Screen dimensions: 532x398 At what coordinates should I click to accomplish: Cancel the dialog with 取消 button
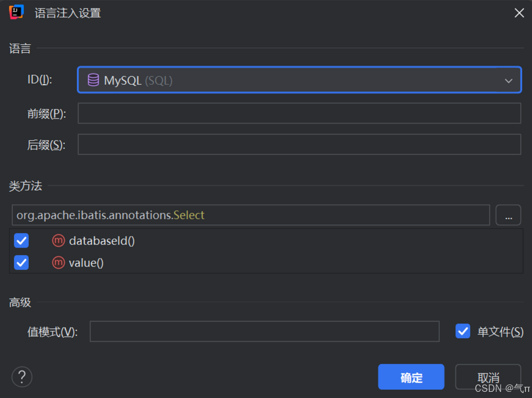coord(488,376)
